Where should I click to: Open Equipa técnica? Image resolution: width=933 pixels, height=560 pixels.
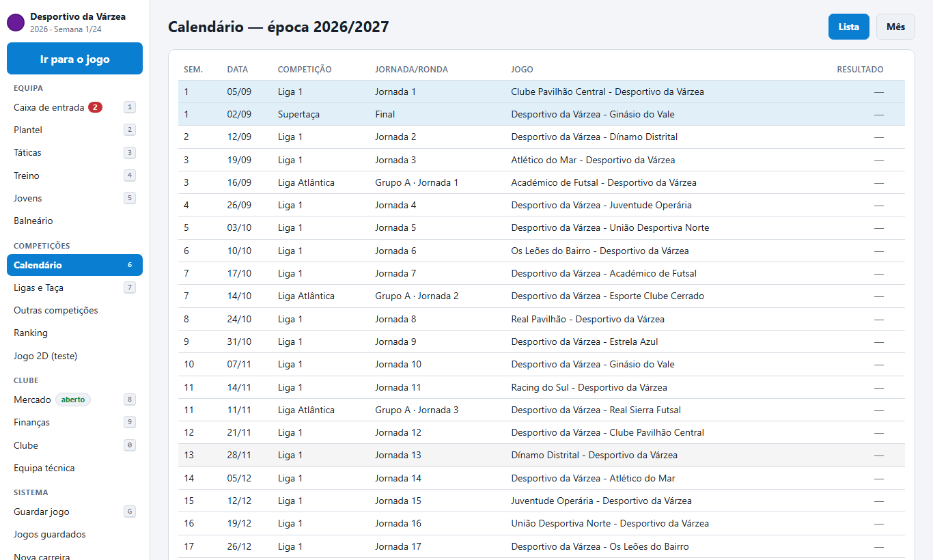(x=74, y=468)
